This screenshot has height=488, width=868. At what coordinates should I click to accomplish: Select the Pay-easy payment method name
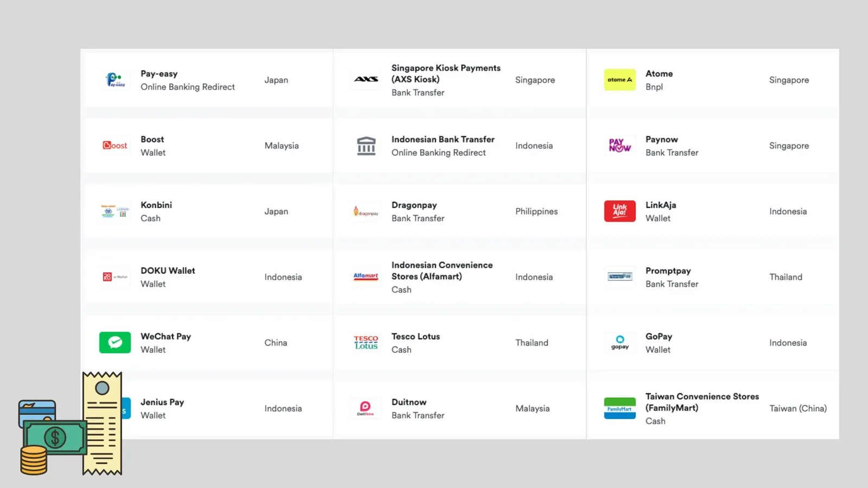159,74
